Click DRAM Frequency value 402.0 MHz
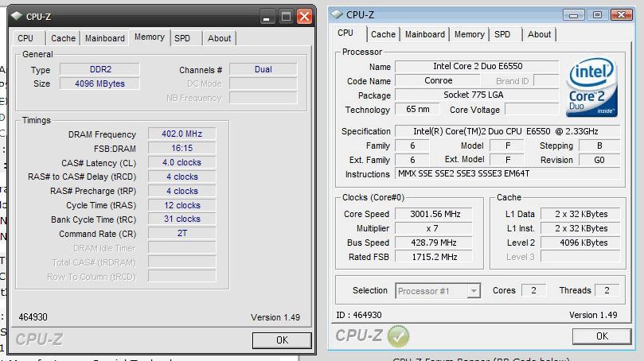Image resolution: width=644 pixels, height=361 pixels. pyautogui.click(x=182, y=134)
